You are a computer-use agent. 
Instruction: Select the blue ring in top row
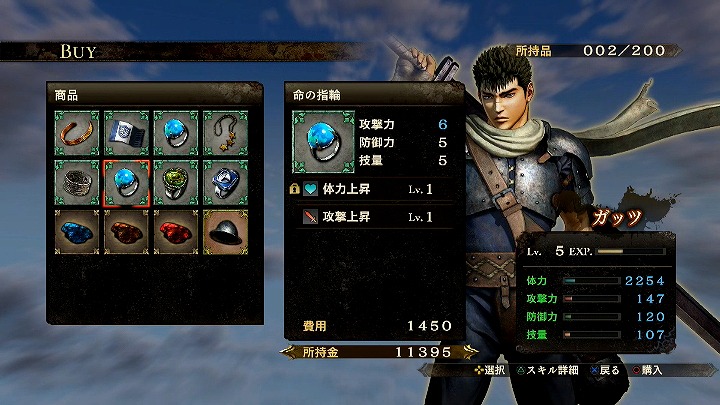pos(176,133)
